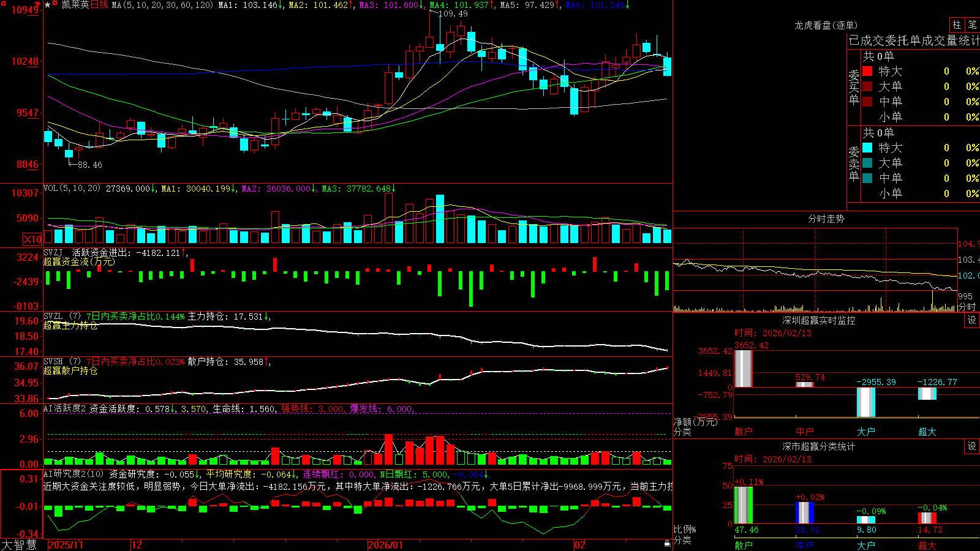Screen dimensions: 980x551
Task: Click the 超赢散户持仓 label
Action: (x=70, y=370)
